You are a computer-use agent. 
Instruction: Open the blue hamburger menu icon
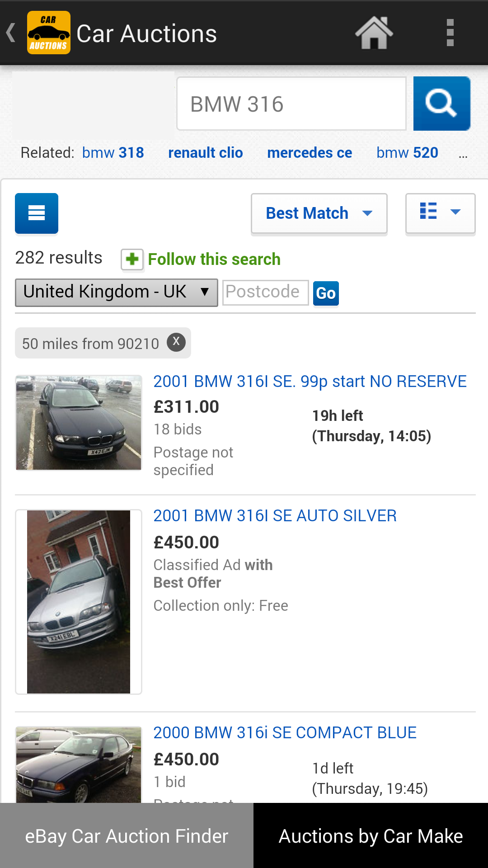pyautogui.click(x=36, y=213)
